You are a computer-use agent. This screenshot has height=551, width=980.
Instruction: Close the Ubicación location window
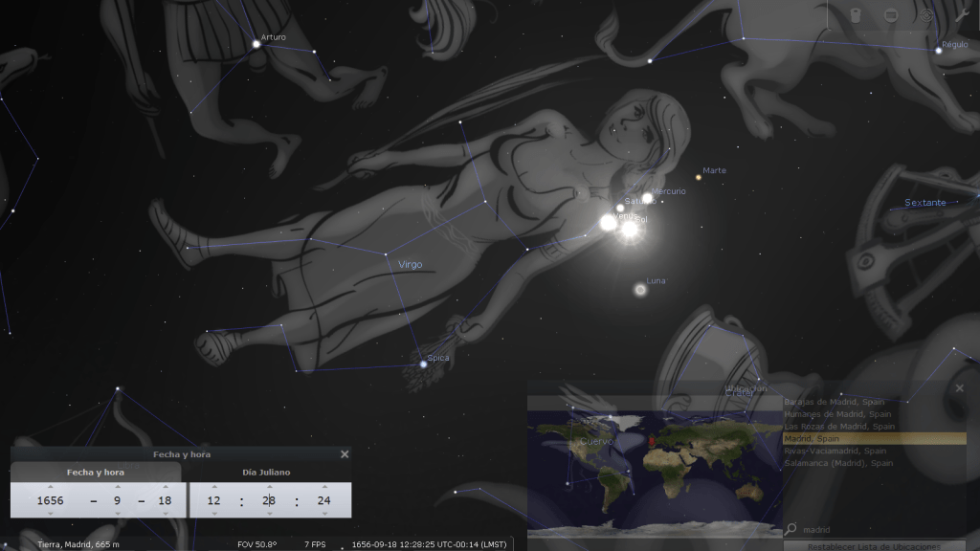coord(960,388)
